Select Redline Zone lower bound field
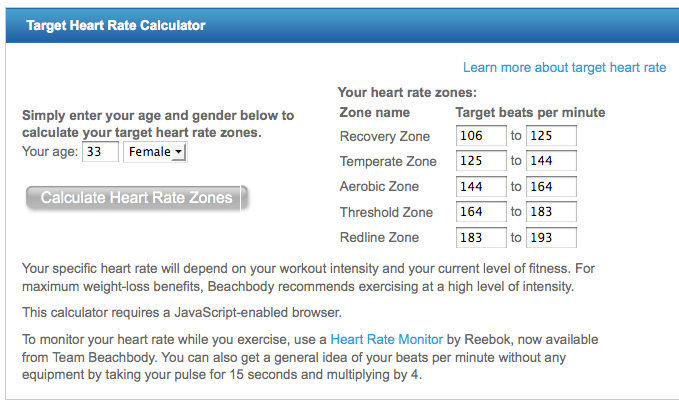This screenshot has height=403, width=679. [x=481, y=238]
